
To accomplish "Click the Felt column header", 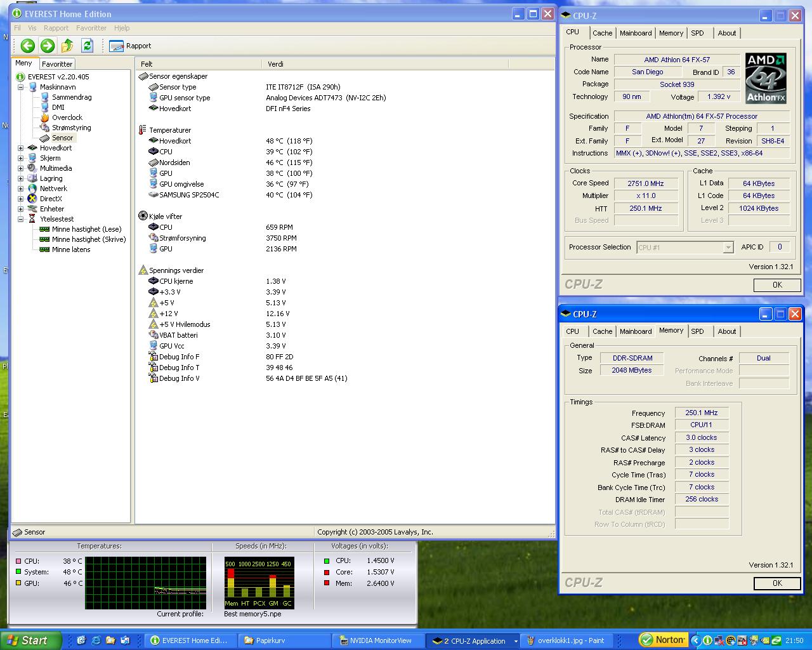I will (198, 64).
